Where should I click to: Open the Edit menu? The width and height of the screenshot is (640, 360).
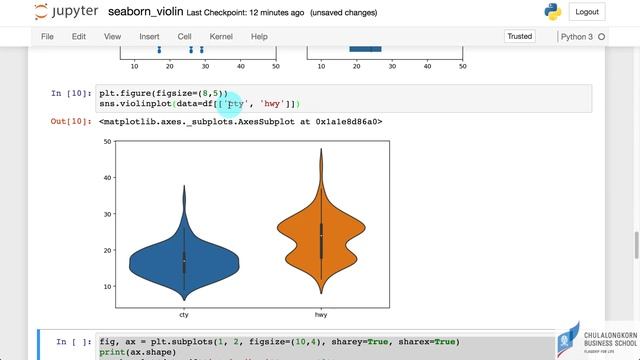point(79,37)
